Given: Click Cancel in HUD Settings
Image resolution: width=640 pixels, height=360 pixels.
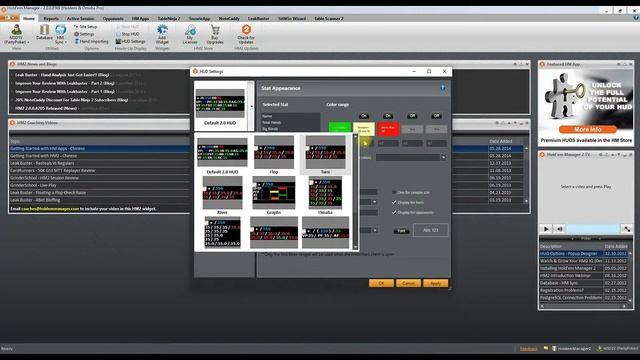Looking at the screenshot, I should [408, 283].
